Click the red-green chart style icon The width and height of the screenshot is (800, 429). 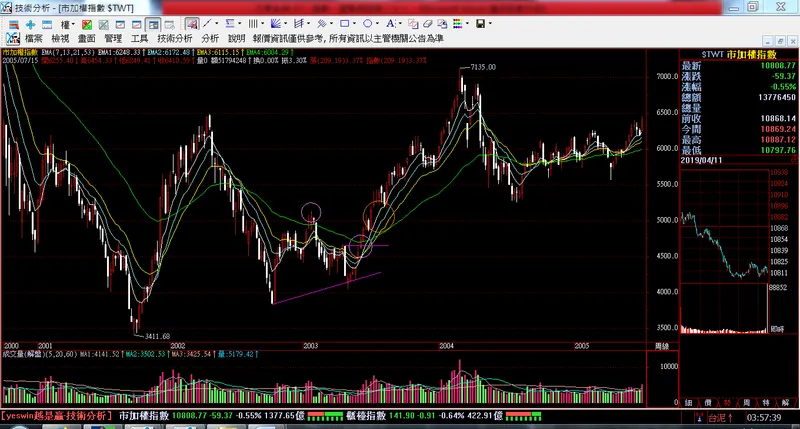(87, 24)
